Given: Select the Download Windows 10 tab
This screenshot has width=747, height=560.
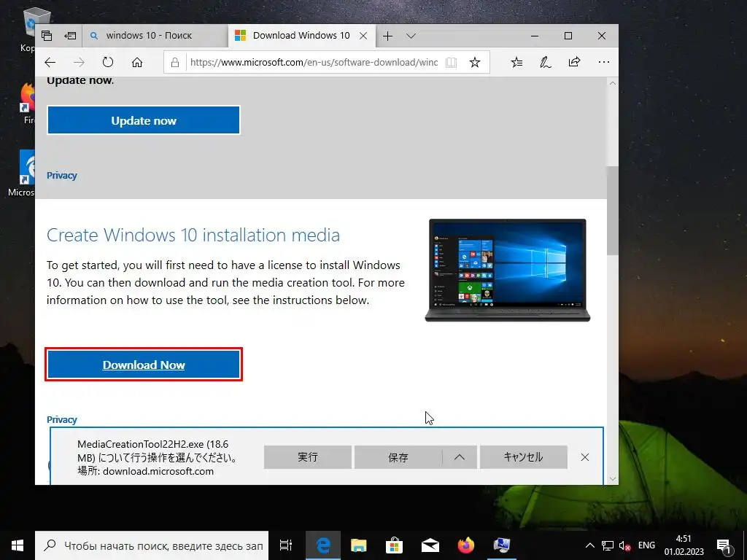Looking at the screenshot, I should pos(301,36).
